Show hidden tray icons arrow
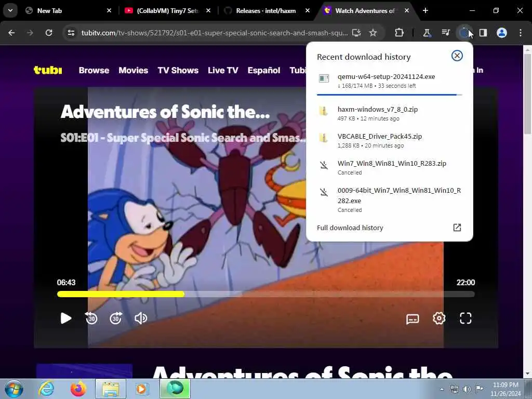The image size is (532, 399). [442, 389]
